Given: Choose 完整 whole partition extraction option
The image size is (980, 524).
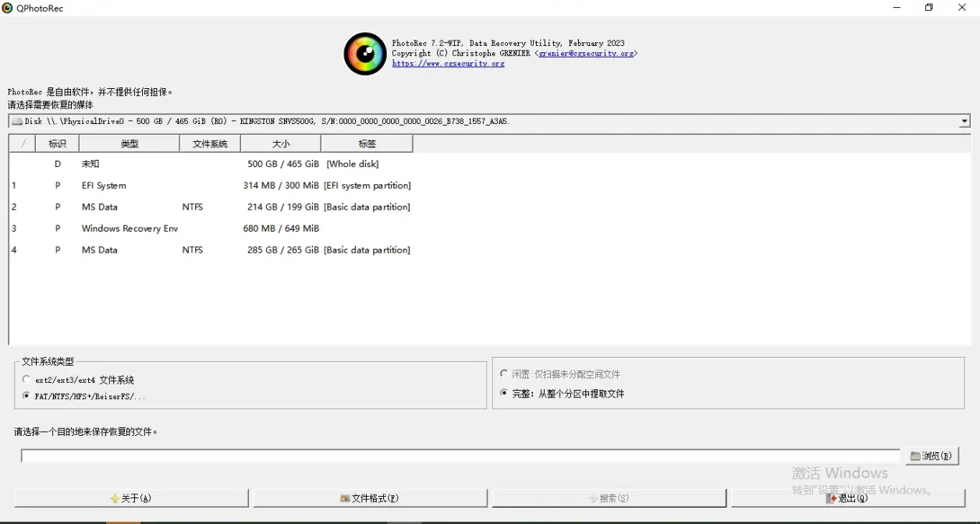Looking at the screenshot, I should coord(504,393).
